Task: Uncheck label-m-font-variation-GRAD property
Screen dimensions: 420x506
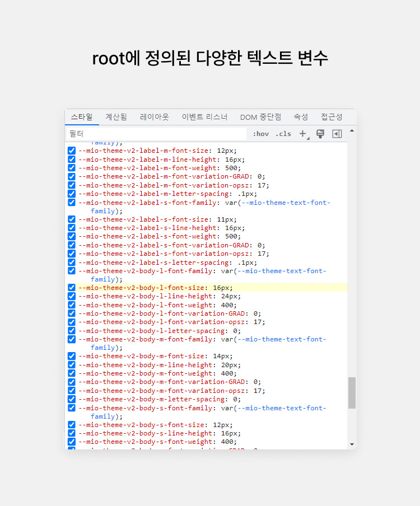Action: point(72,176)
